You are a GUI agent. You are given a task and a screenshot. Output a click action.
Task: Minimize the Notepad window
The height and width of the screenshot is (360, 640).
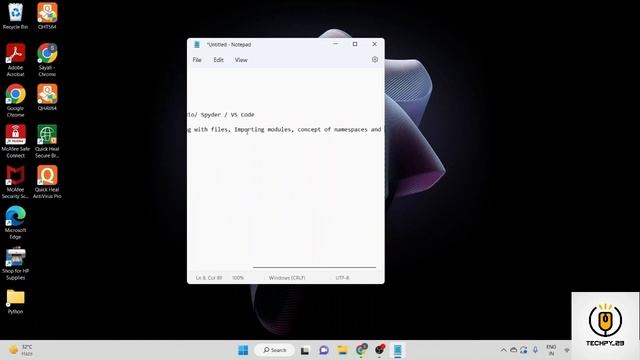tap(336, 44)
